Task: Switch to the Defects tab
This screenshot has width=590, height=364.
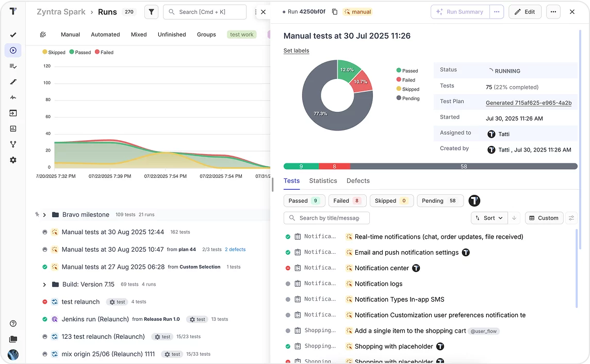Action: tap(358, 180)
